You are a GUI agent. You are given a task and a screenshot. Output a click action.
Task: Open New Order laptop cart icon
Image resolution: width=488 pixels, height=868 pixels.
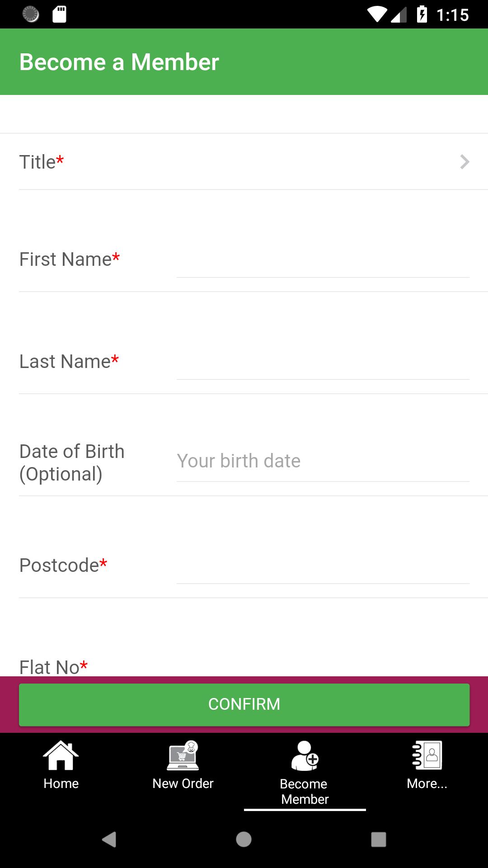183,755
